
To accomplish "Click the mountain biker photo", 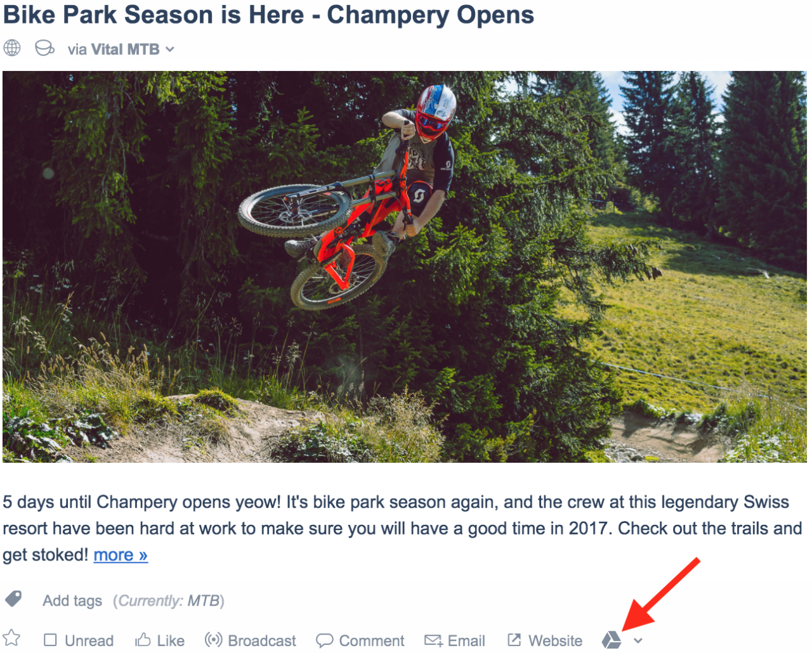I will (x=405, y=266).
